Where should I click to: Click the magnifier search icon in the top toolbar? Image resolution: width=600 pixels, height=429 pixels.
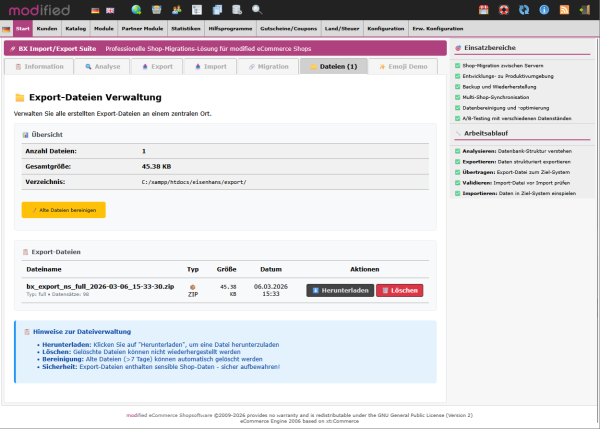(257, 10)
